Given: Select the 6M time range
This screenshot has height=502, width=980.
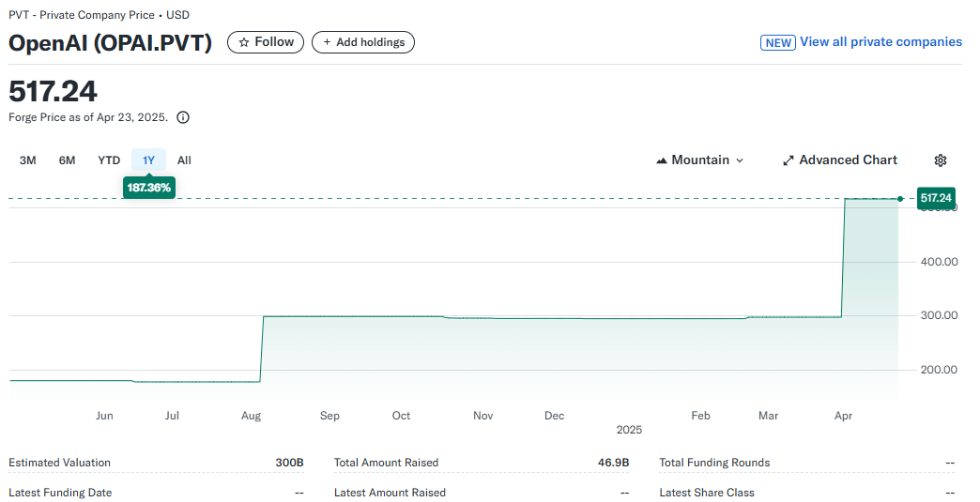Looking at the screenshot, I should click(67, 160).
